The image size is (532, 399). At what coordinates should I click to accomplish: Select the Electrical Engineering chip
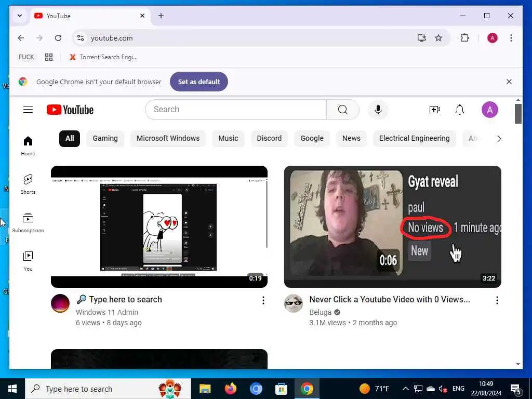click(x=414, y=138)
